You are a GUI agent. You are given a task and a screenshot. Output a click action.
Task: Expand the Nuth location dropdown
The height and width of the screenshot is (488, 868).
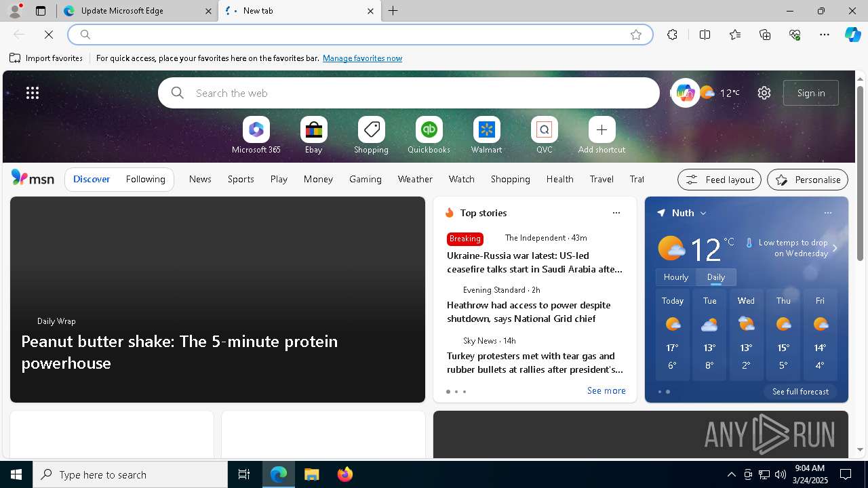[x=703, y=213]
